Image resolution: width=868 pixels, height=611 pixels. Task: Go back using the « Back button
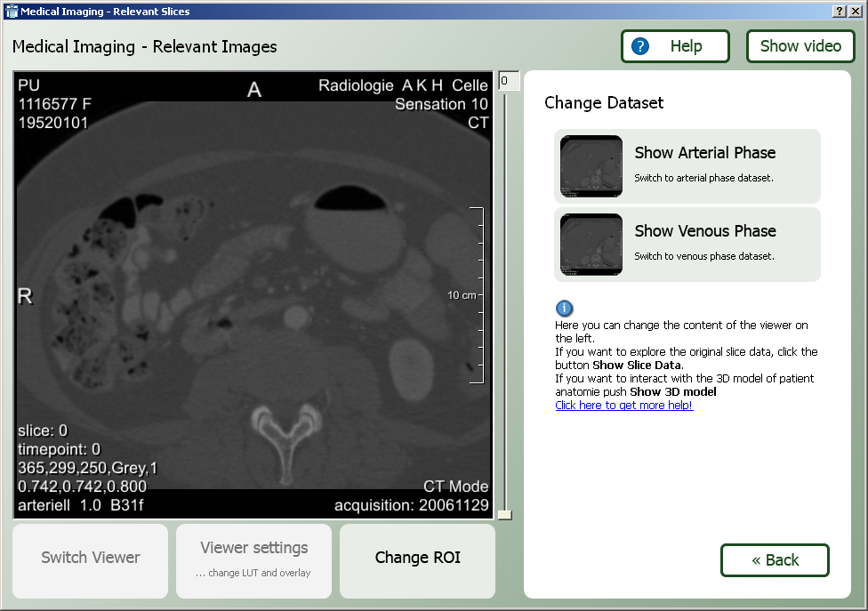[775, 560]
